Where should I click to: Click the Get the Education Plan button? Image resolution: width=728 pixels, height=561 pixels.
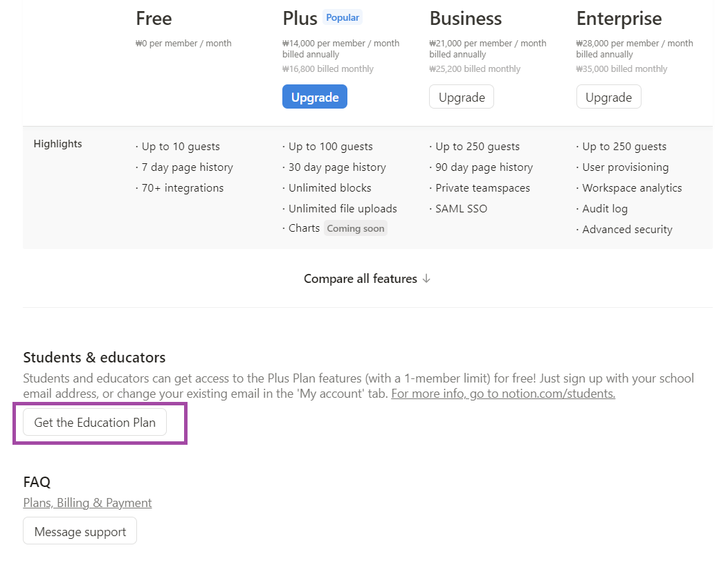(94, 422)
